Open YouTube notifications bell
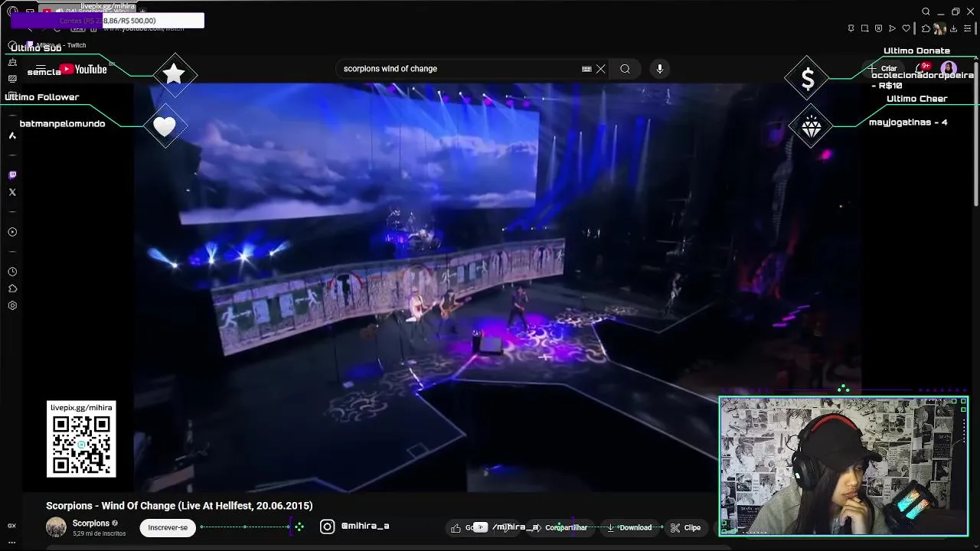980x551 pixels. pos(922,69)
